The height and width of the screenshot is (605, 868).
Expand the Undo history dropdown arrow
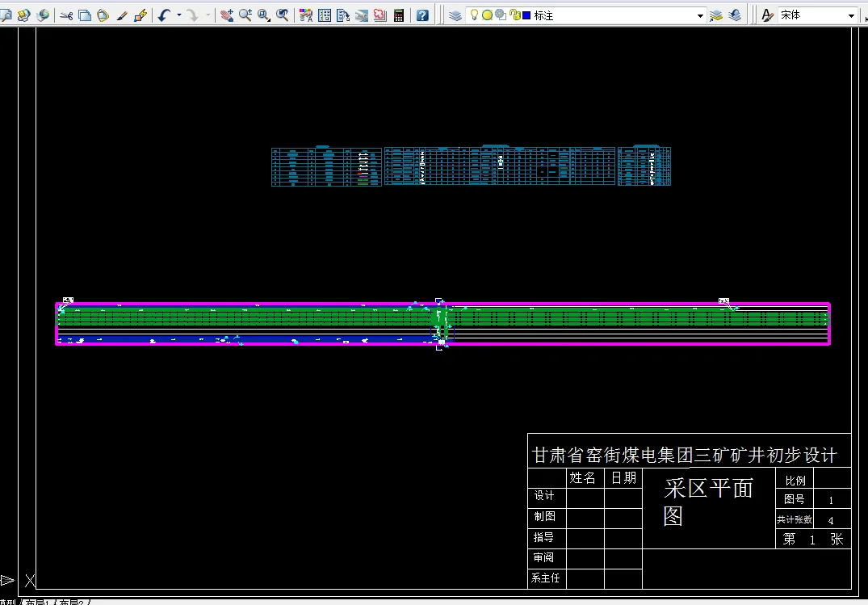[178, 14]
